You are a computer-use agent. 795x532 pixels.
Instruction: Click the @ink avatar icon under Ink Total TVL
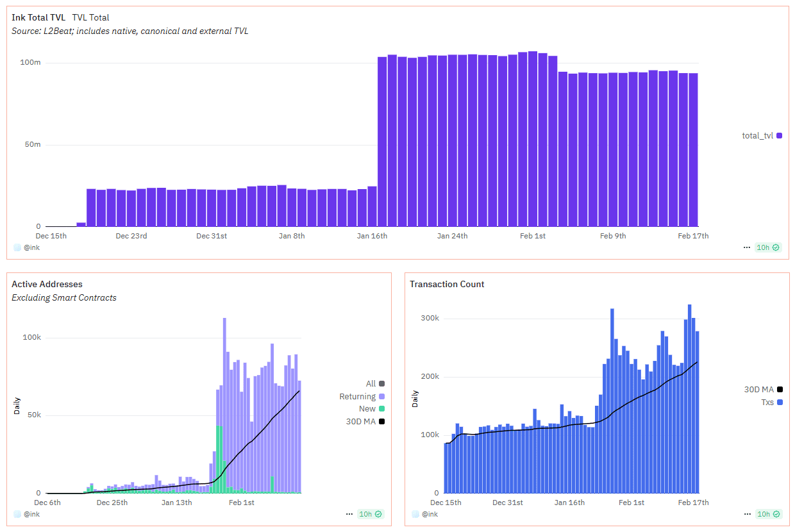[x=17, y=247]
